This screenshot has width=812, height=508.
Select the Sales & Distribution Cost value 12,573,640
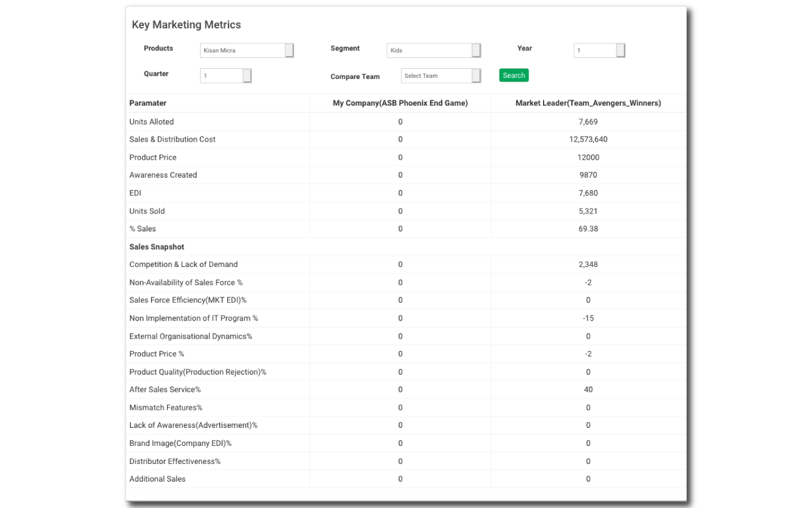(x=588, y=139)
